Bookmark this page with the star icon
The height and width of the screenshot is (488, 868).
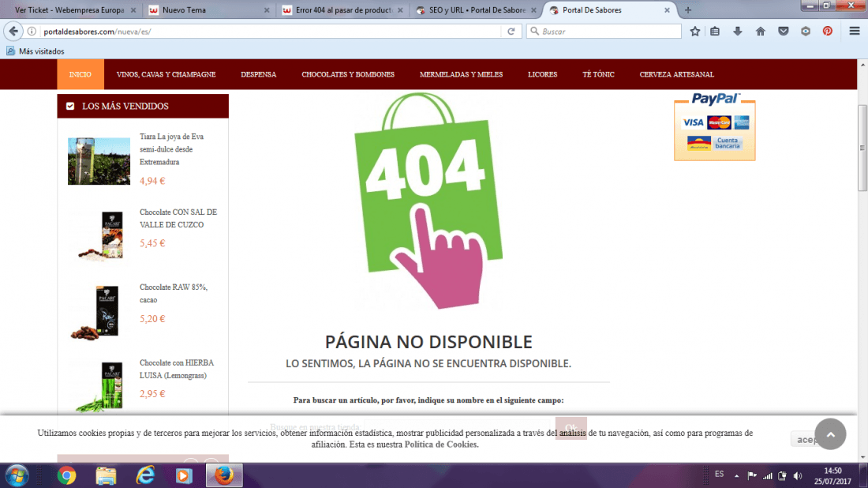coord(694,32)
